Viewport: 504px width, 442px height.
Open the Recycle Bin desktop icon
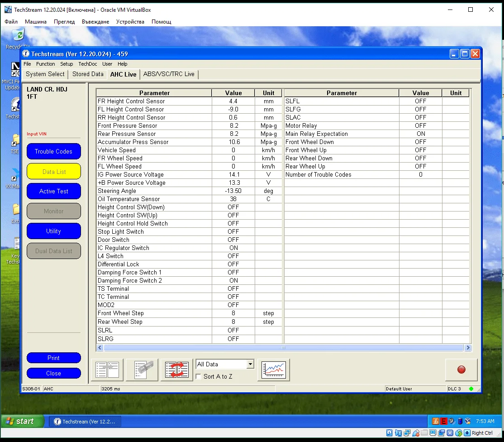click(18, 38)
